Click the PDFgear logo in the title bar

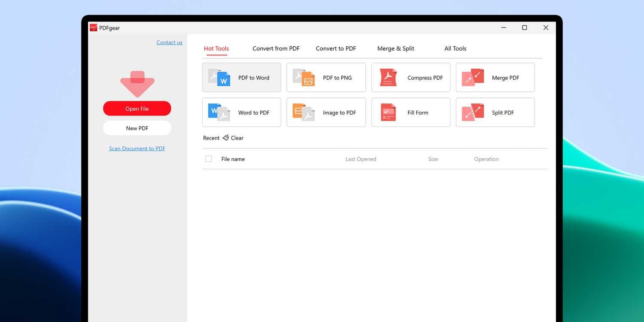point(93,27)
